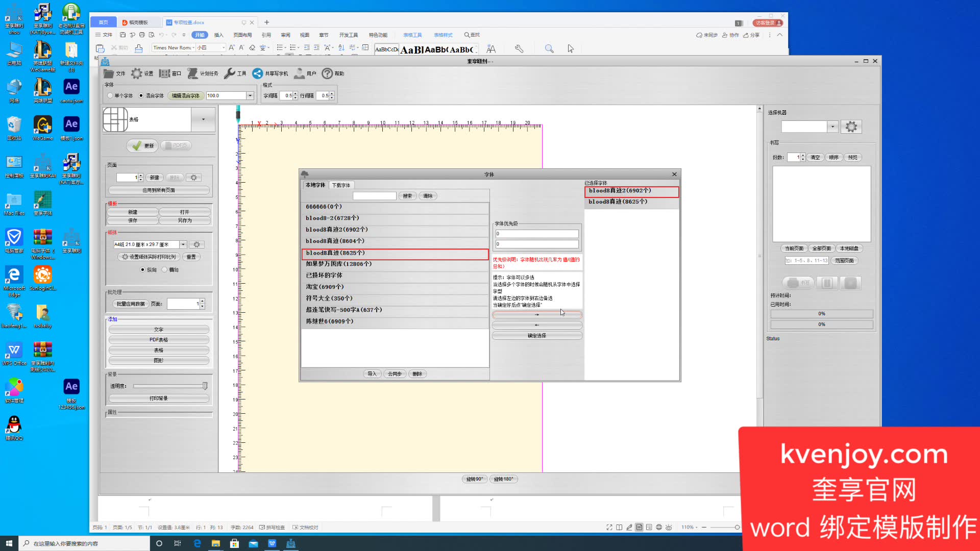Click the 导入 import button in font dialog
980x551 pixels.
pyautogui.click(x=372, y=374)
